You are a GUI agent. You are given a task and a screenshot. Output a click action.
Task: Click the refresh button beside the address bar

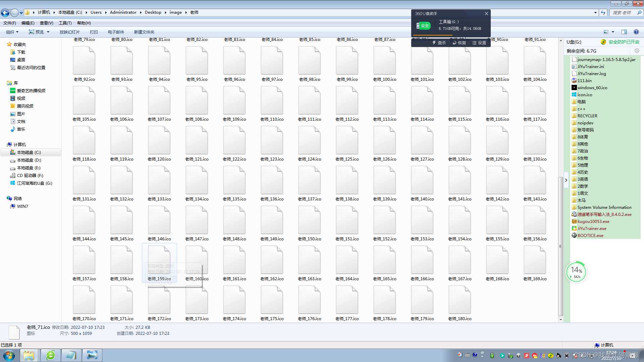(603, 12)
